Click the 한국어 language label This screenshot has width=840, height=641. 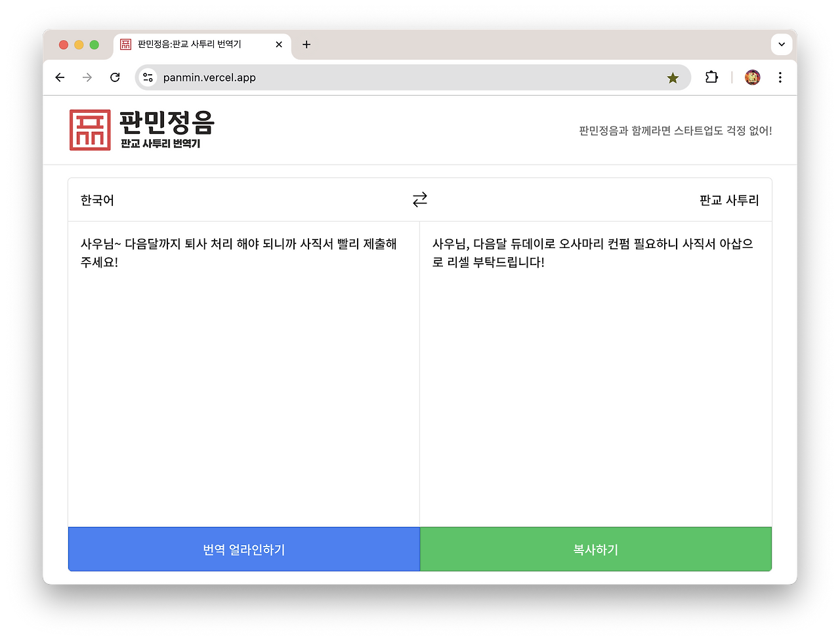(97, 200)
